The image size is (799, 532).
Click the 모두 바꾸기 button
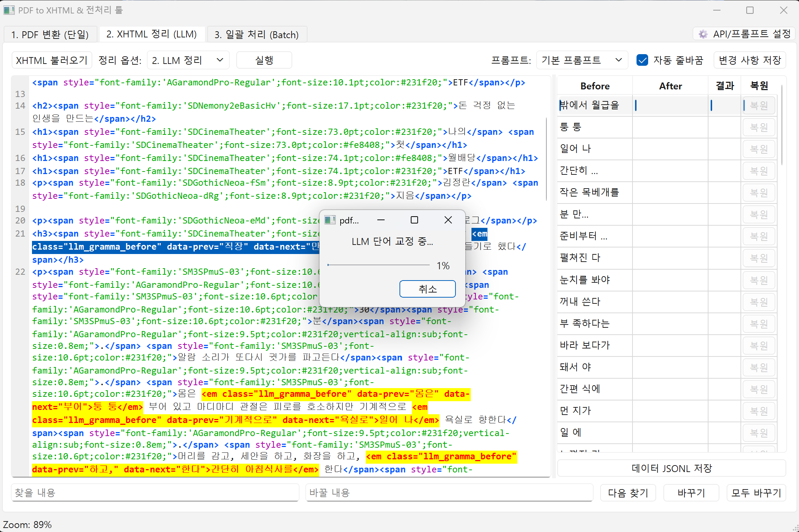point(756,493)
